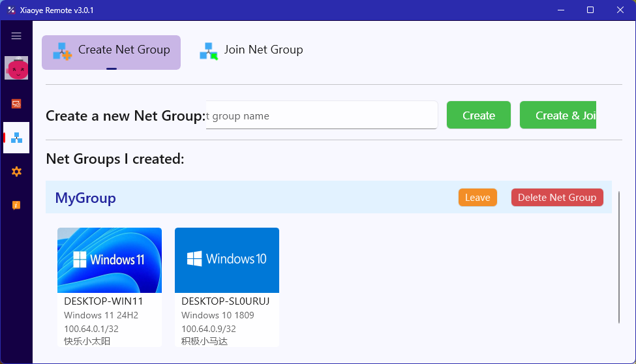The image size is (636, 364).
Task: Click the pink user avatar in the sidebar
Action: coord(16,68)
